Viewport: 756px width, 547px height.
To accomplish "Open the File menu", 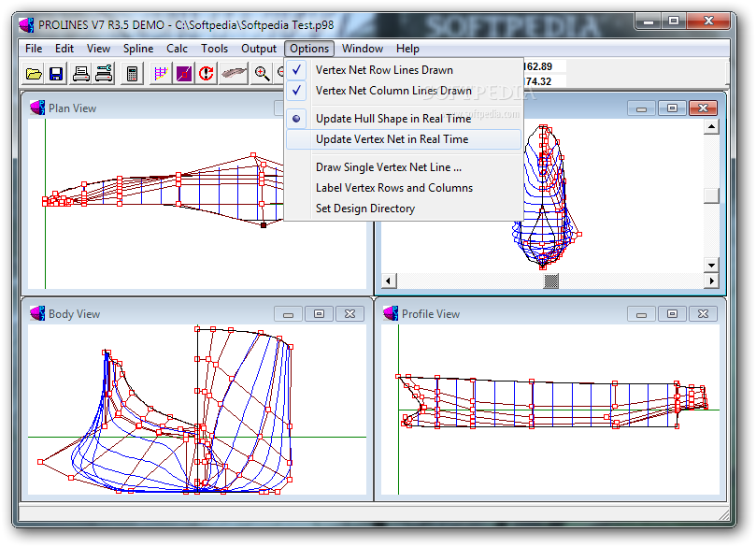I will [x=34, y=49].
